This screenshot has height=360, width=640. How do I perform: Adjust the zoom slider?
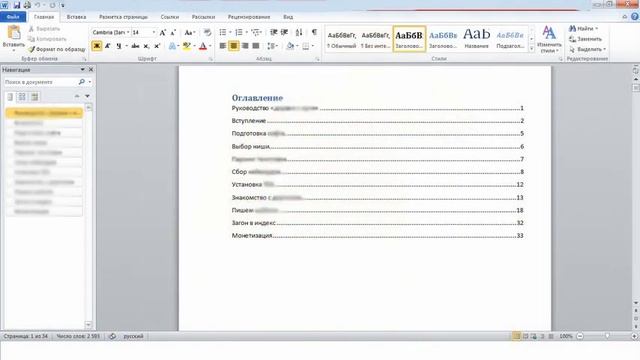[x=607, y=336]
